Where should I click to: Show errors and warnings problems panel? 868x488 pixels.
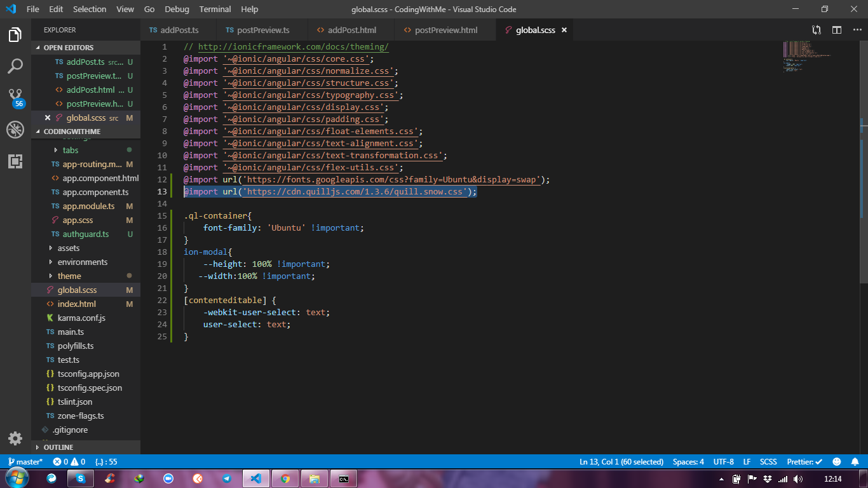click(x=69, y=462)
